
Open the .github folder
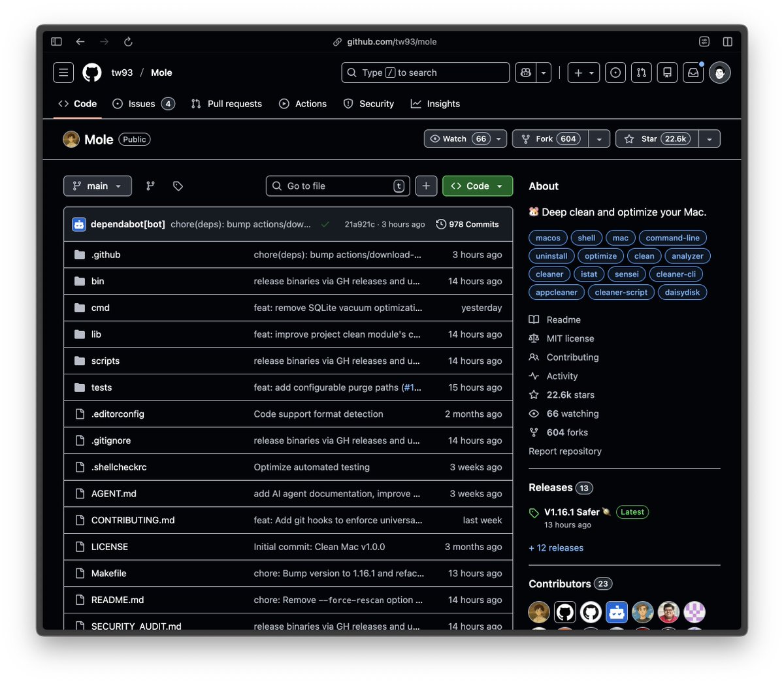pos(106,255)
